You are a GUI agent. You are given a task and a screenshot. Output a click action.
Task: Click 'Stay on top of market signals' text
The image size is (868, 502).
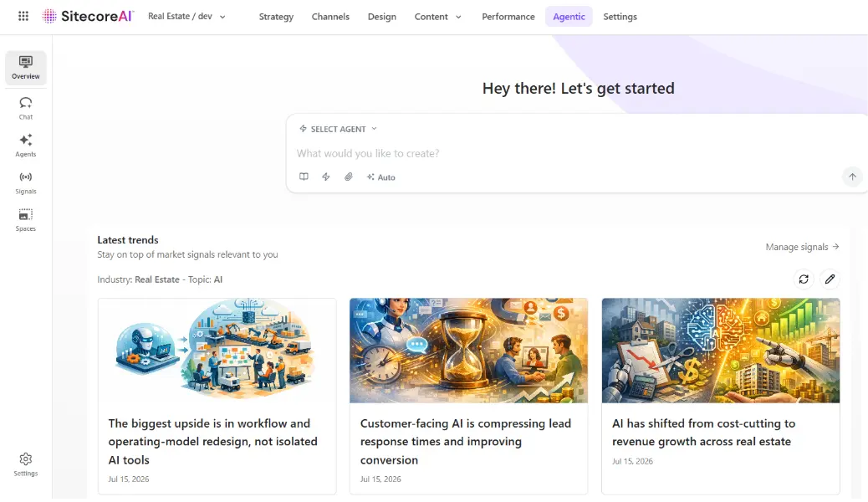187,254
